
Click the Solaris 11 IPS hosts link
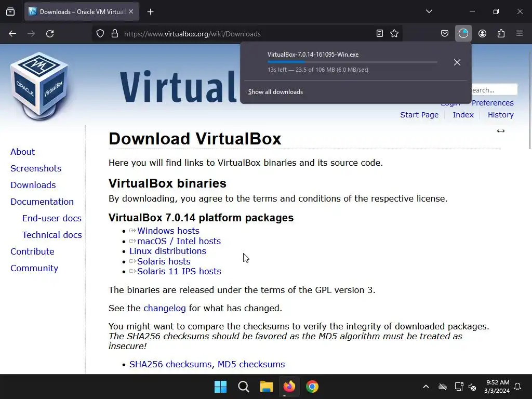(179, 271)
